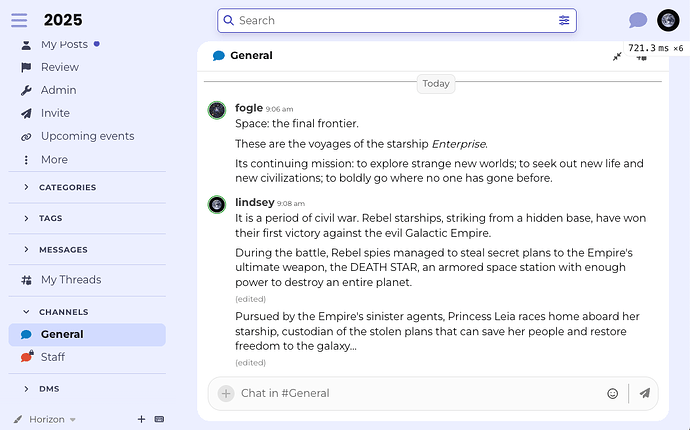Click the DMs section heading text
Viewport: 690px width, 430px height.
click(x=49, y=389)
